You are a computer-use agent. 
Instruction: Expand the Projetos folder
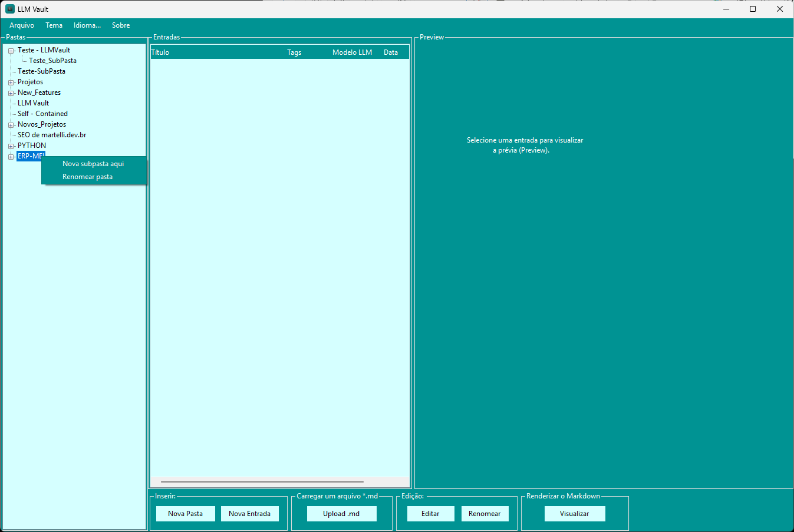[x=11, y=82]
